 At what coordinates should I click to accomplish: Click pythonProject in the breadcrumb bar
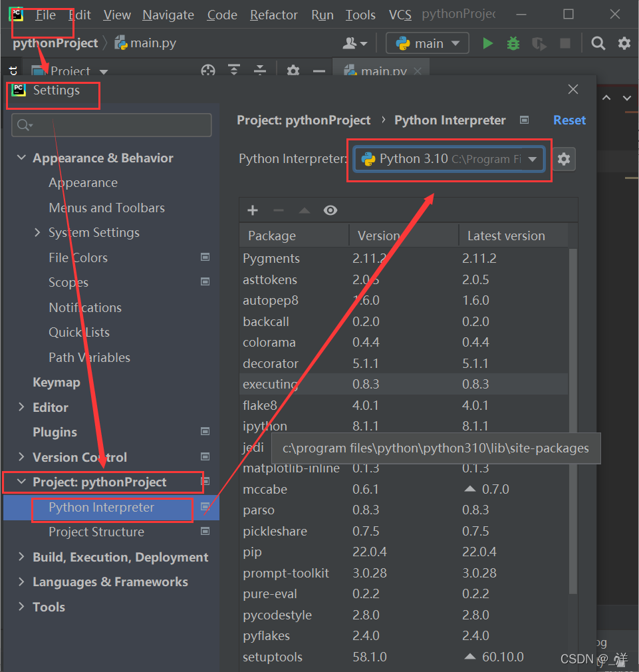point(55,43)
